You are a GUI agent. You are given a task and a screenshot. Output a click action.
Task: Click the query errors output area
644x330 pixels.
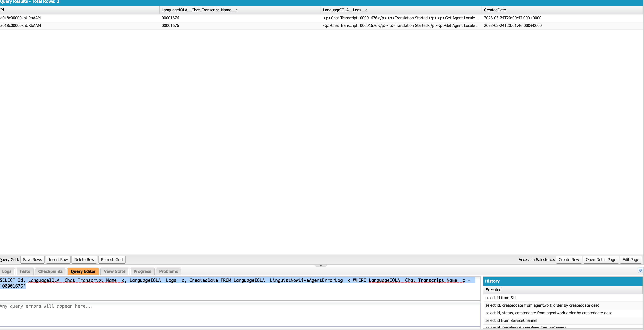point(240,314)
